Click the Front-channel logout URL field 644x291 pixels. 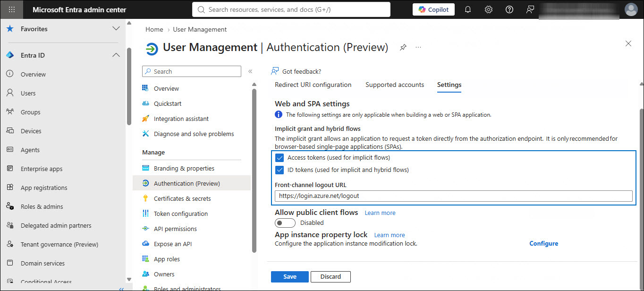click(454, 196)
